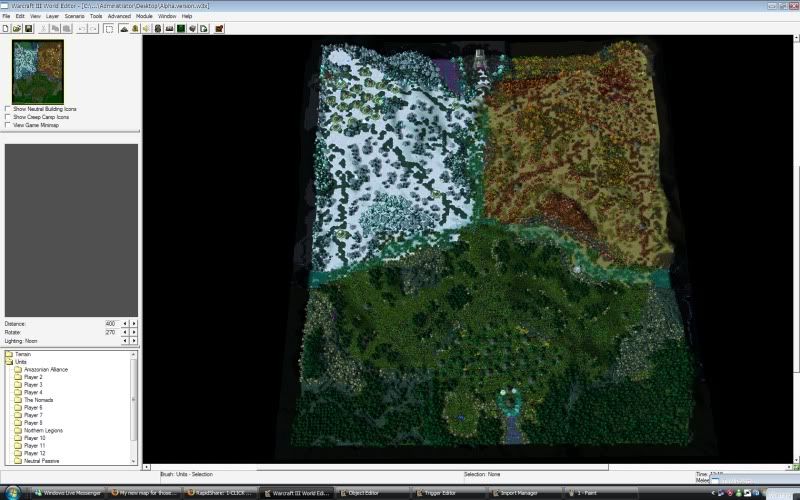Viewport: 800px width, 500px height.
Task: Open the Trigger Editor toolbar icon
Action: click(x=135, y=29)
